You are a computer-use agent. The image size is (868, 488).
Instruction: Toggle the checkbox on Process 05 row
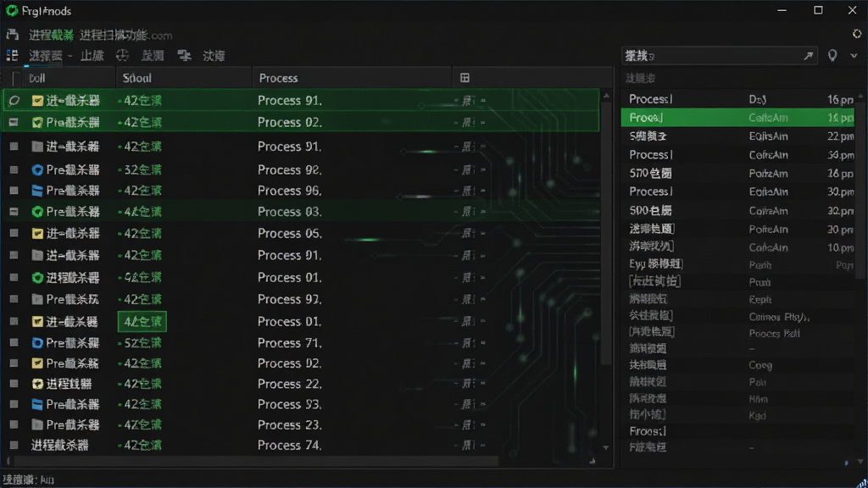point(14,234)
